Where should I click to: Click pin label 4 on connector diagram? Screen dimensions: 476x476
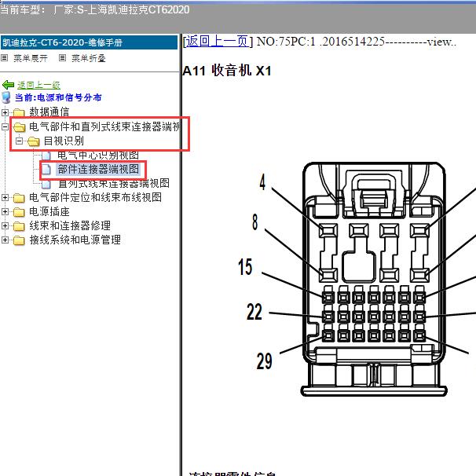262,182
